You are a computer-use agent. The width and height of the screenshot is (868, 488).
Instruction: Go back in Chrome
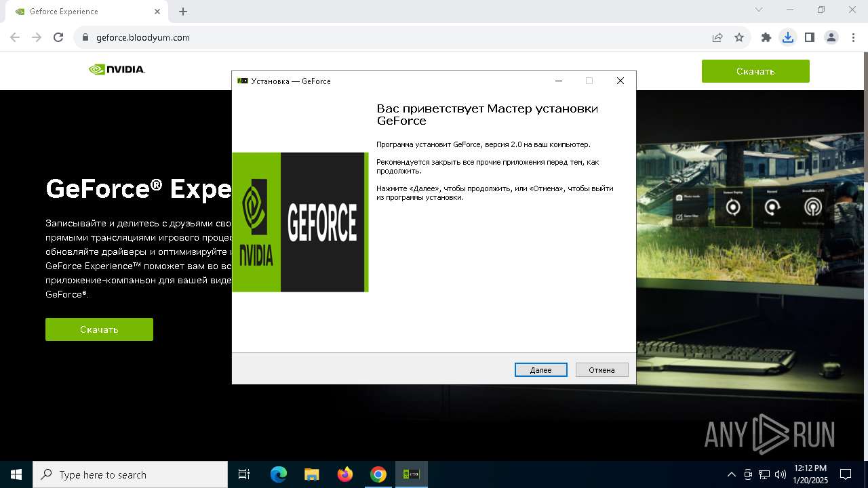click(x=15, y=37)
